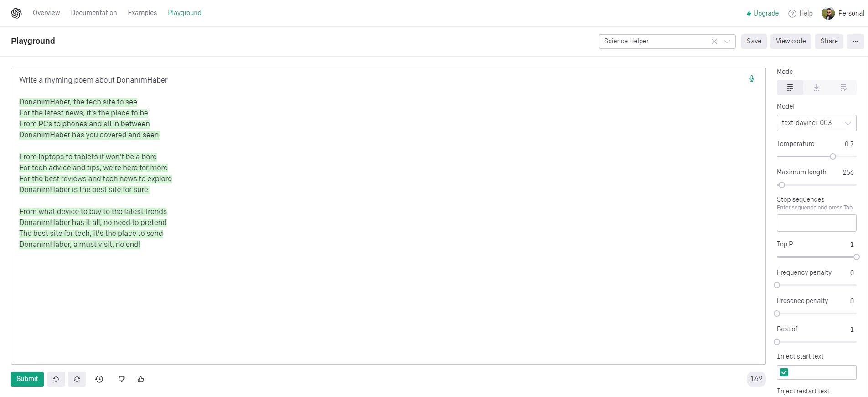Click the Save button
The width and height of the screenshot is (868, 397).
click(754, 42)
